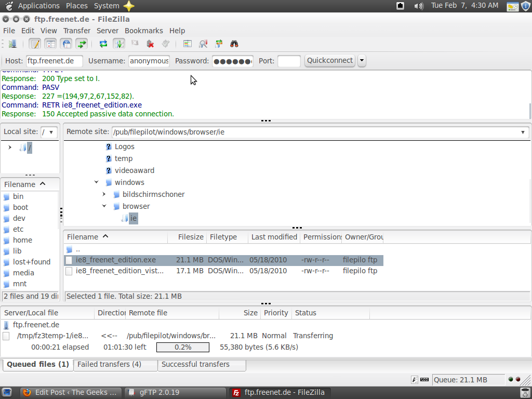Screen dimensions: 532x399
Task: Click the folder icon beside 'home' in local list
Action: coord(6,240)
